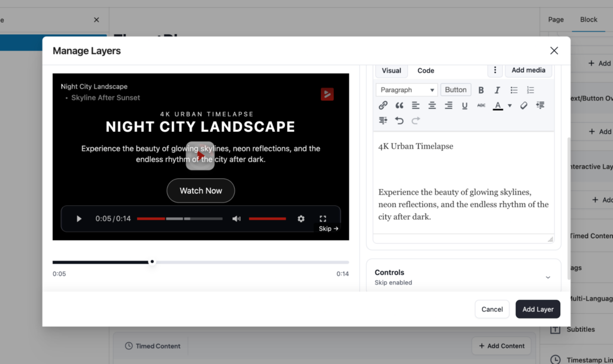Click the 'Skip enabled' status text
Viewport: 613px width, 364px height.
(393, 283)
